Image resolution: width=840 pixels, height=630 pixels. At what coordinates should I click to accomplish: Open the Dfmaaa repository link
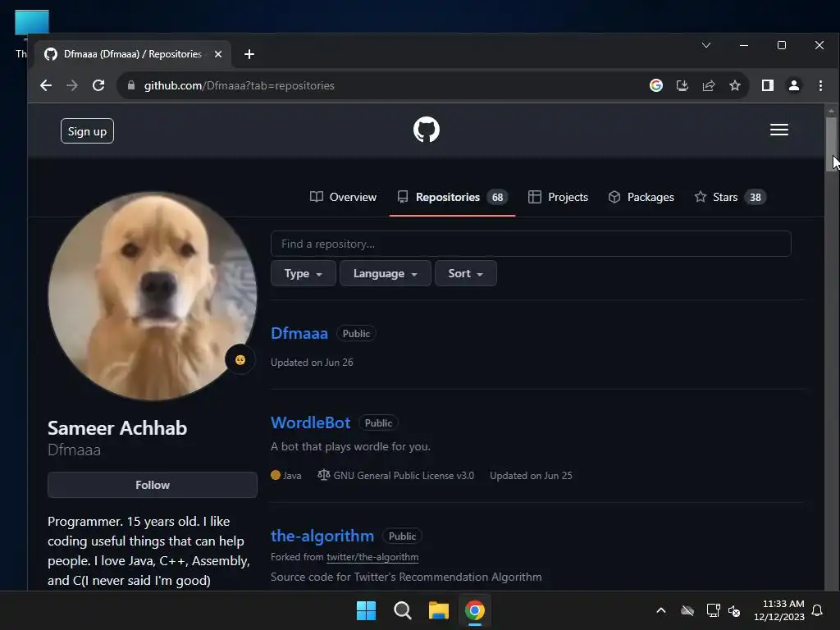pos(299,333)
